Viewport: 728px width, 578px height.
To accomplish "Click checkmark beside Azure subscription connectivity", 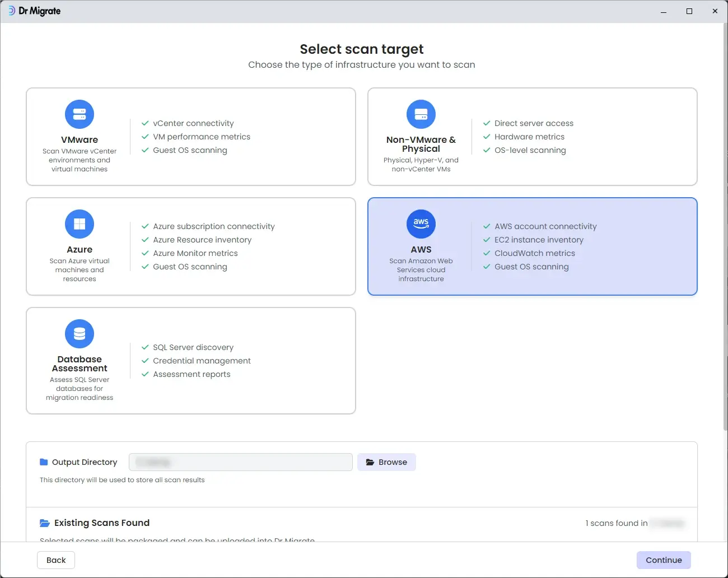I will 145,226.
